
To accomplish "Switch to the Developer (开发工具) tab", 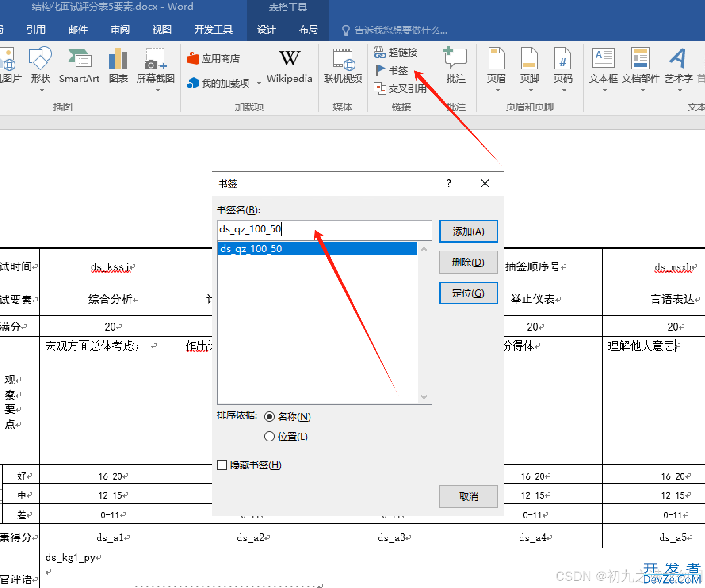I will (x=213, y=30).
